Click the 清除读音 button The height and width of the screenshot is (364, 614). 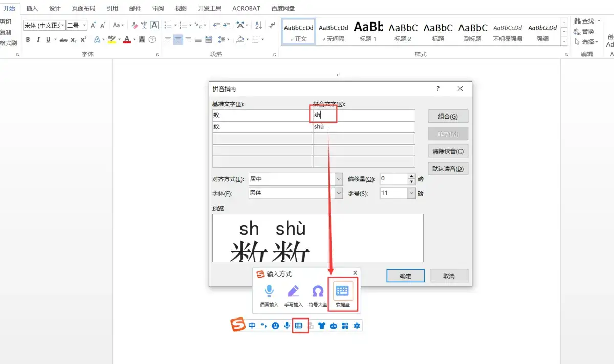tap(448, 151)
